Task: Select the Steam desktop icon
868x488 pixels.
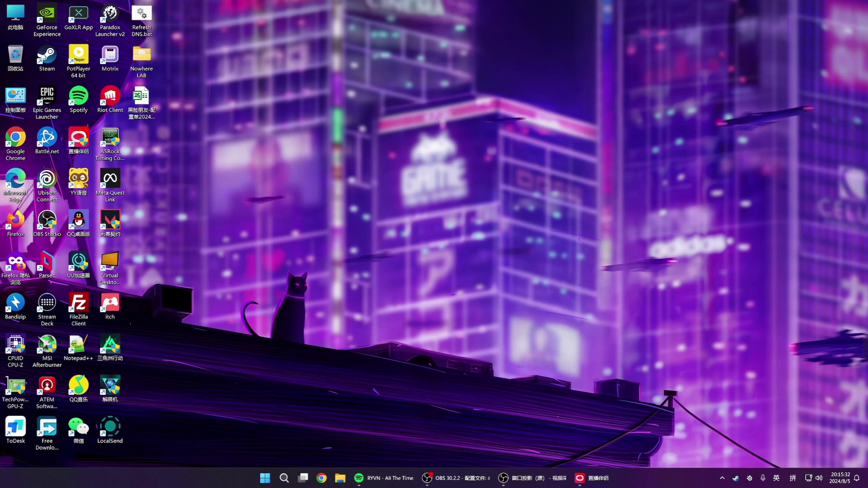Action: [47, 55]
